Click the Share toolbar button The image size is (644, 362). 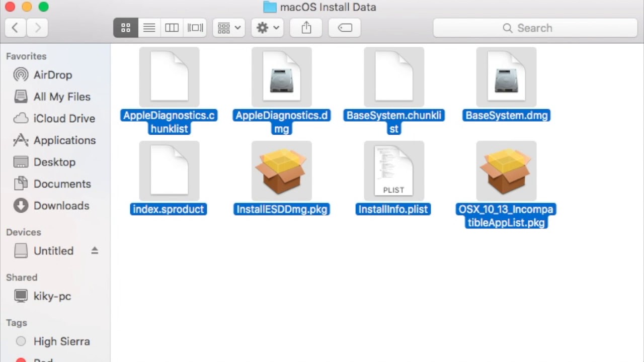point(306,28)
